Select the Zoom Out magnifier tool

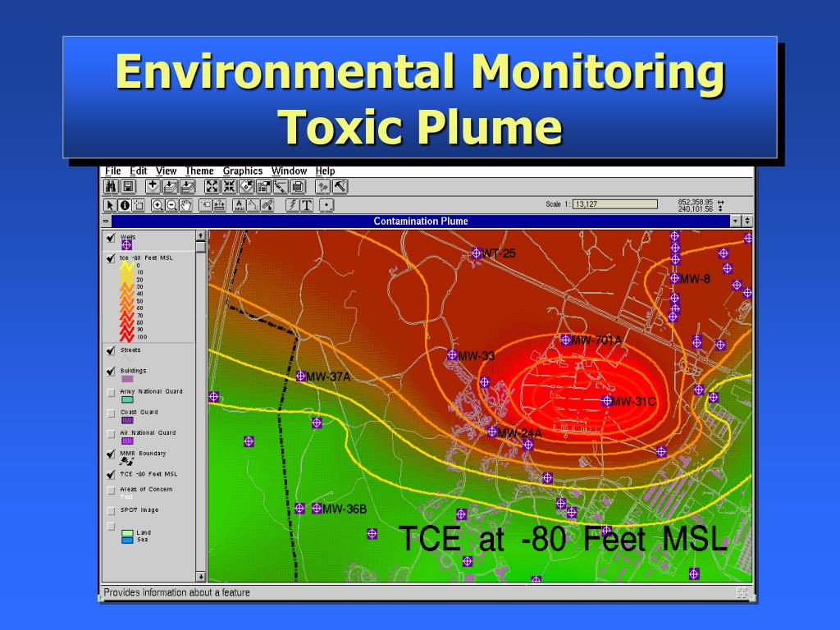(x=171, y=205)
